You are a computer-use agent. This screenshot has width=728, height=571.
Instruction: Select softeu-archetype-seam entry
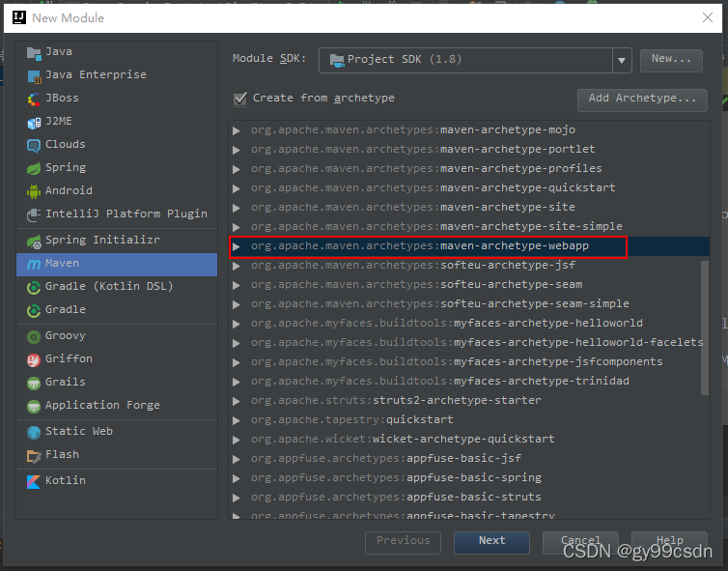tap(469, 285)
